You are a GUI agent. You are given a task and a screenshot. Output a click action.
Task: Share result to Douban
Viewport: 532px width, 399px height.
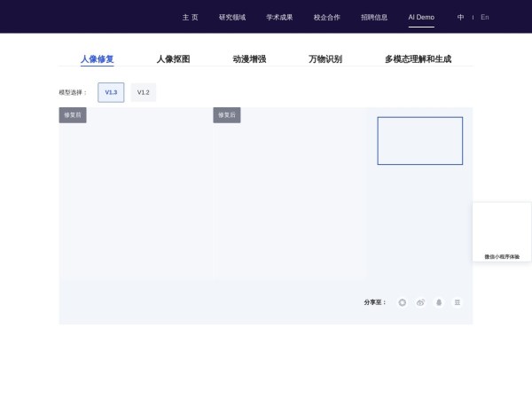[x=458, y=302]
